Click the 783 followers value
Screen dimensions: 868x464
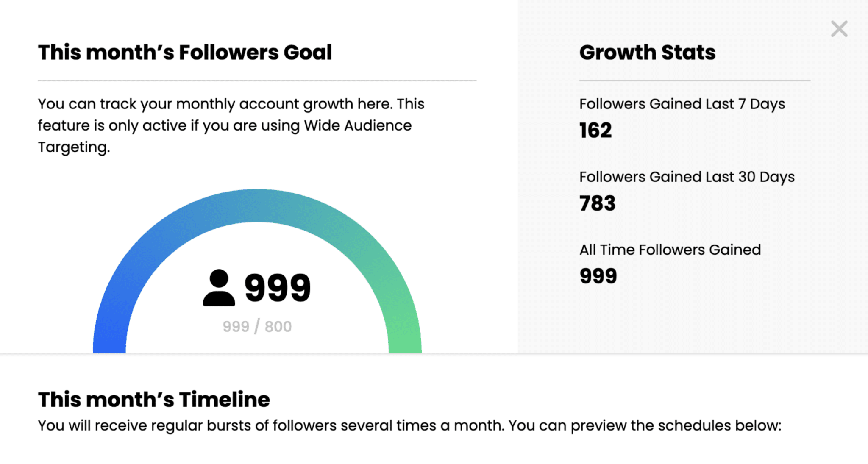pos(597,203)
